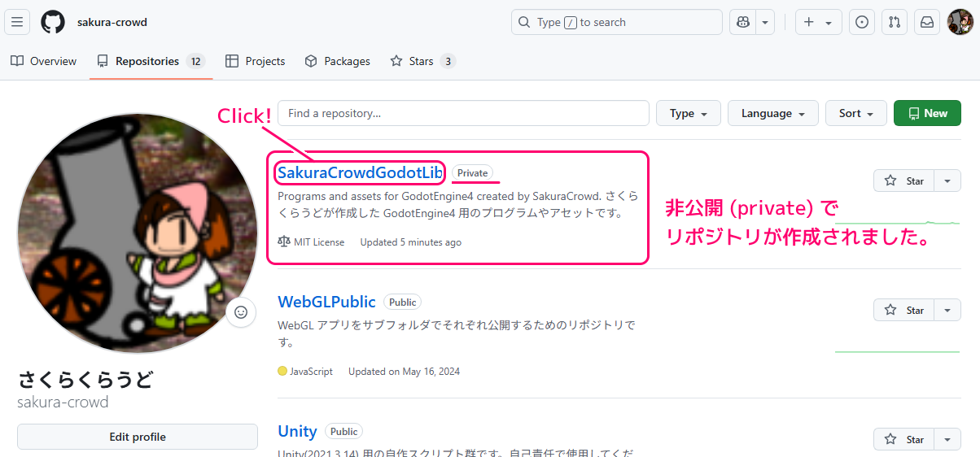Open Issues icon in top bar
The image size is (980, 457).
(862, 23)
